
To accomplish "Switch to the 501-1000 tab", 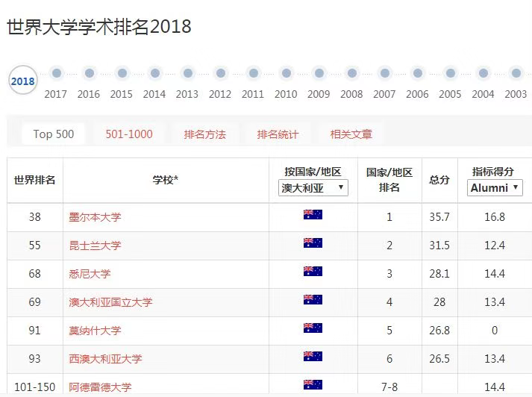I will click(129, 134).
